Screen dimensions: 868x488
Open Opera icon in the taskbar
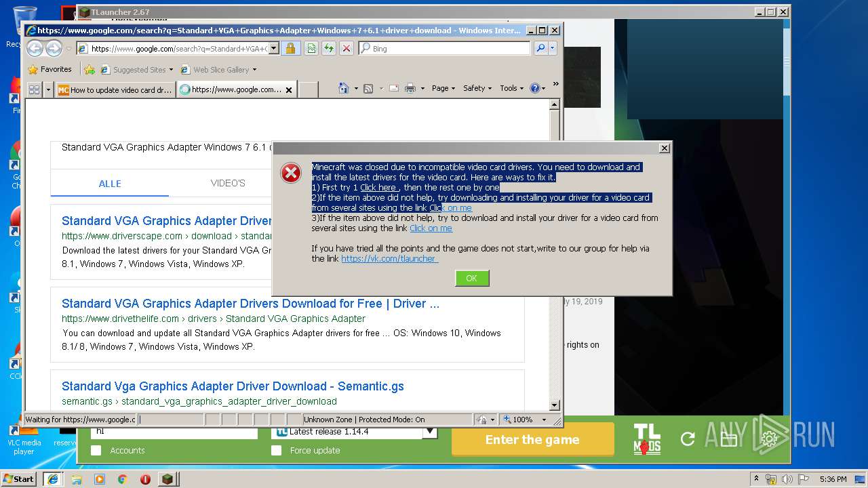tap(145, 479)
